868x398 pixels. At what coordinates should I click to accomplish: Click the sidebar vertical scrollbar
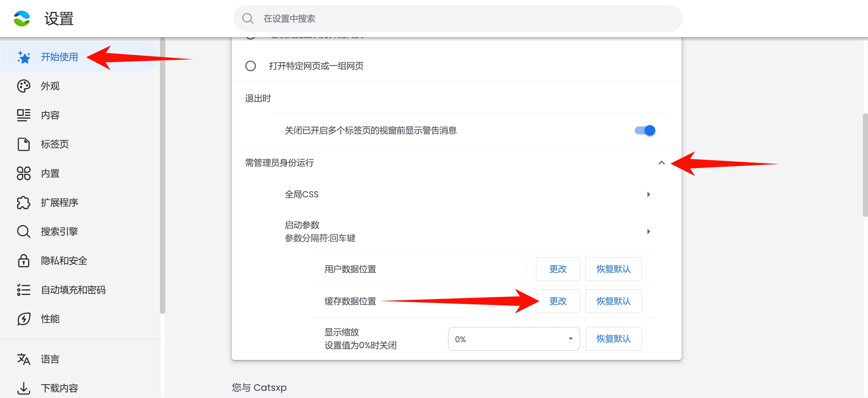[163, 176]
